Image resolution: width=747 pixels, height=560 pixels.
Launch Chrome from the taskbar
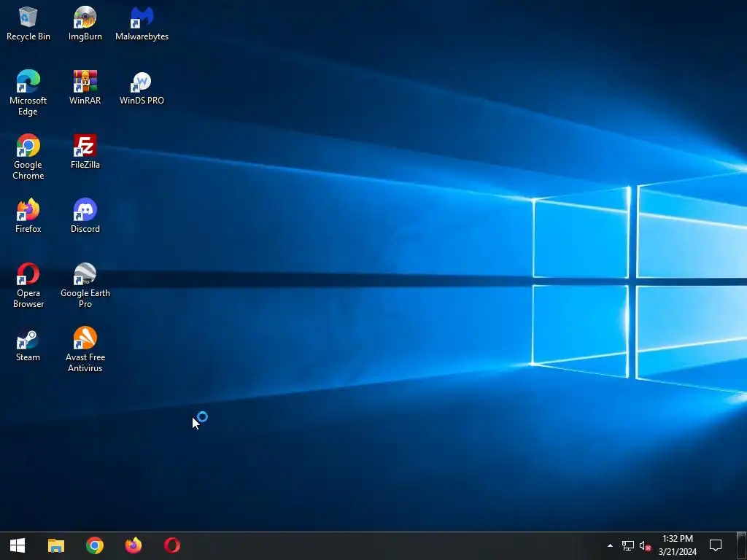tap(95, 545)
